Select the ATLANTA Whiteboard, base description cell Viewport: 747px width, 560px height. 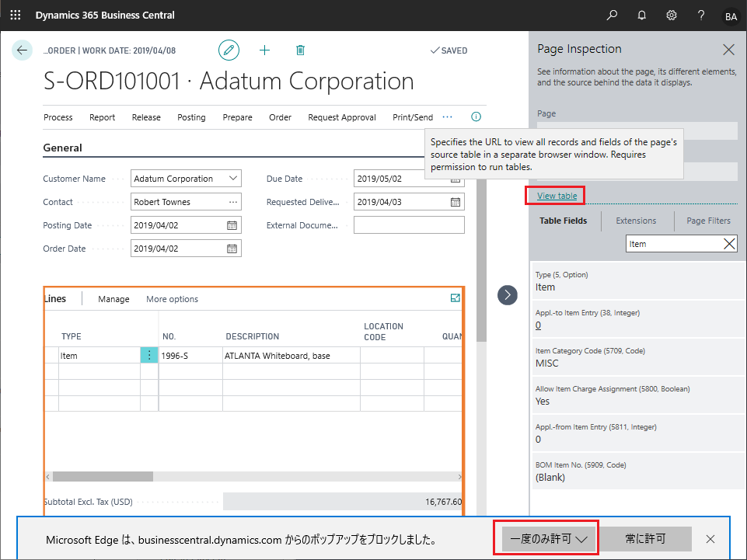point(291,356)
